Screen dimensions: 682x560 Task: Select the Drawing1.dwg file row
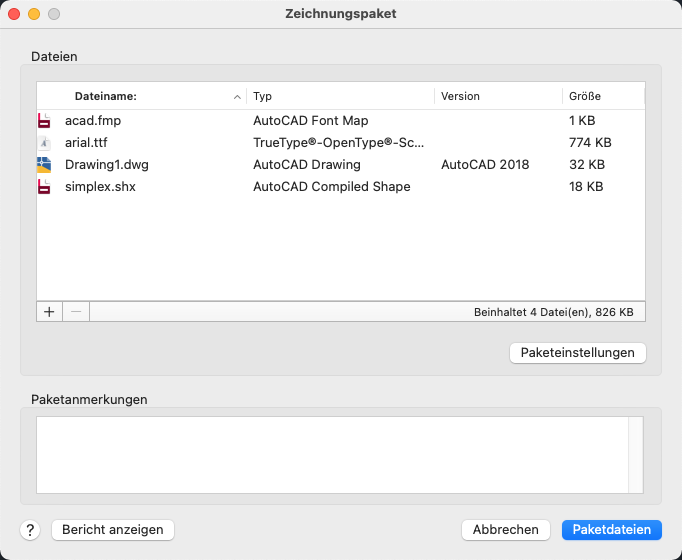pos(300,165)
